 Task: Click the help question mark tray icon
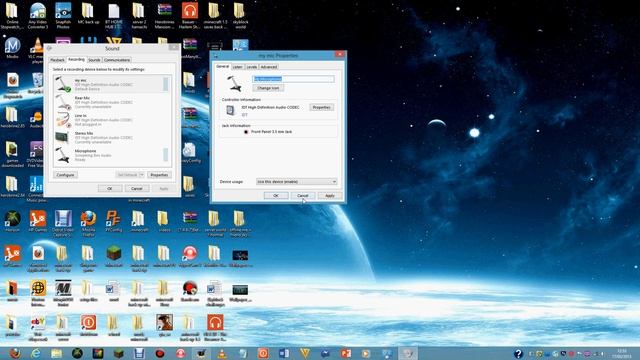[x=518, y=353]
